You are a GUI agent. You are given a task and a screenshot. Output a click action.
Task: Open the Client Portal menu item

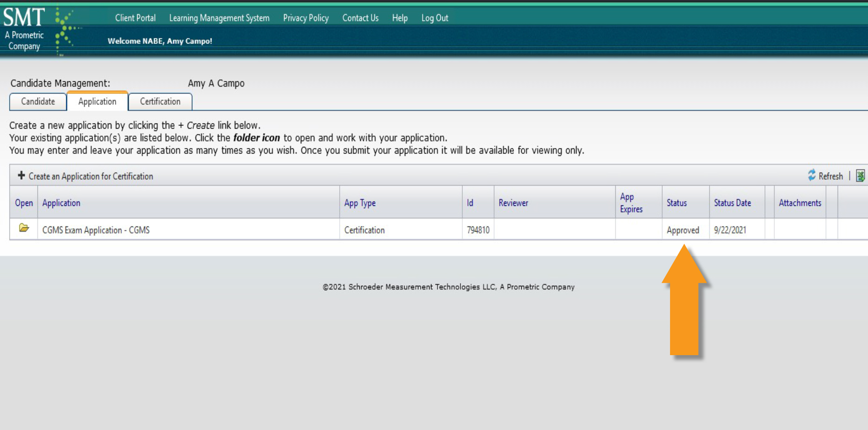tap(136, 18)
